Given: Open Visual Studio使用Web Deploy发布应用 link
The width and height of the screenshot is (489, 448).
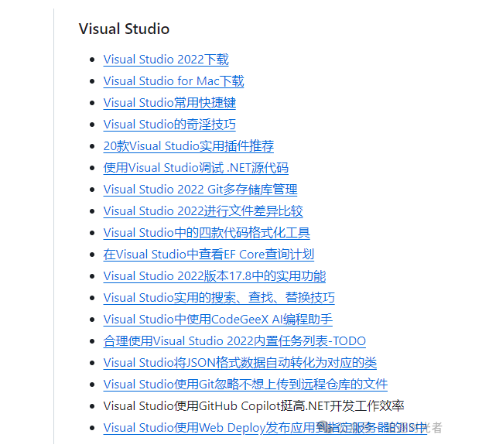Looking at the screenshot, I should (265, 428).
